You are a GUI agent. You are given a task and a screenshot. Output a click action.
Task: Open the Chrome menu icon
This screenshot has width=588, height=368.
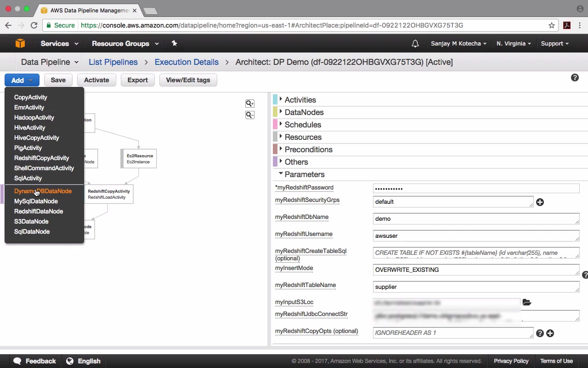[581, 25]
